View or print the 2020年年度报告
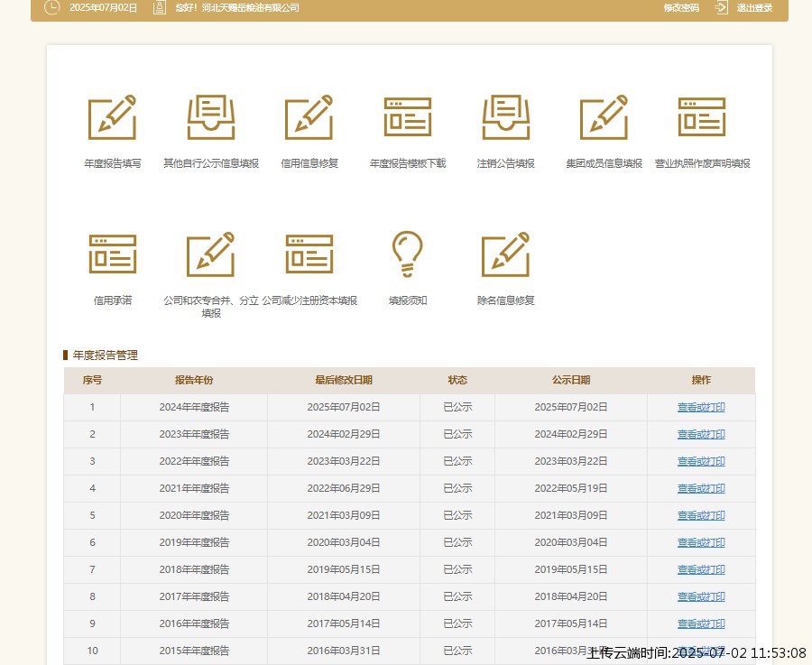The height and width of the screenshot is (665, 812). [x=701, y=515]
